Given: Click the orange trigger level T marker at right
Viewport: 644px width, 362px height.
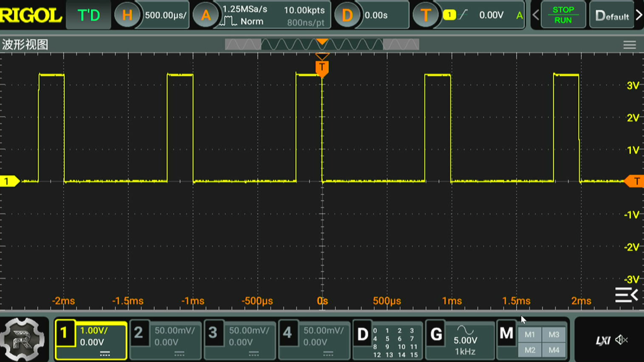Looking at the screenshot, I should (x=634, y=181).
